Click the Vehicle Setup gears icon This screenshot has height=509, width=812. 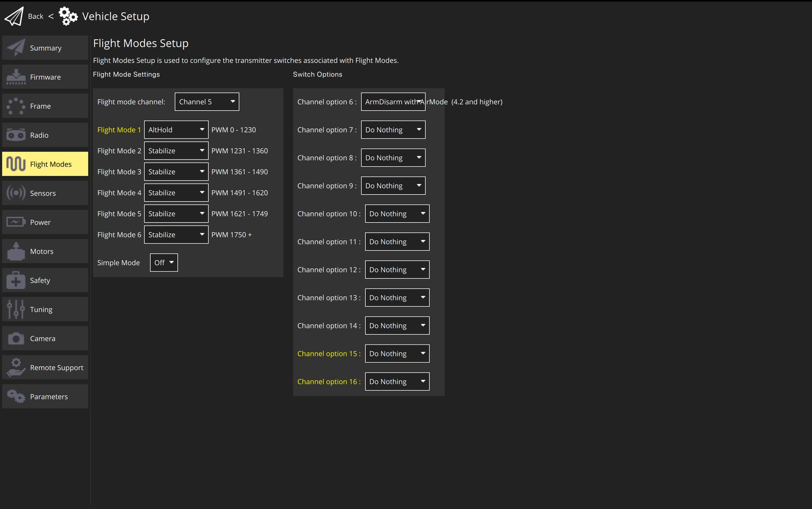[x=68, y=16]
